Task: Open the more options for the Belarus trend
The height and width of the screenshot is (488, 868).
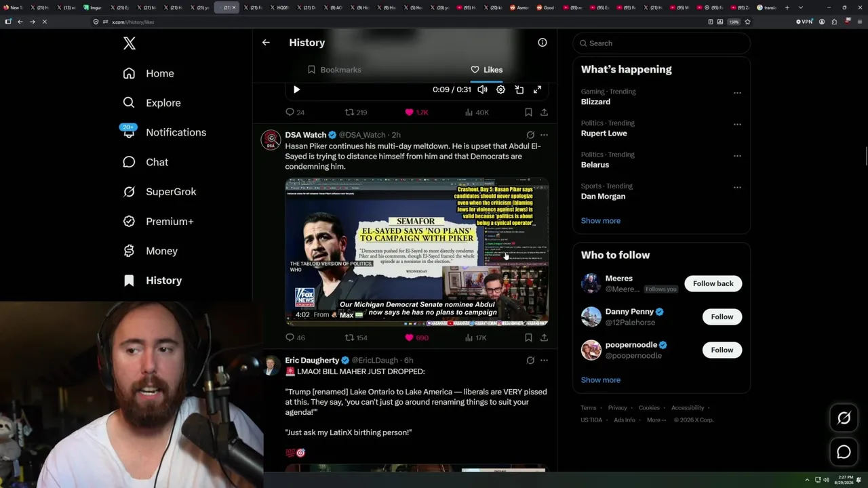Action: tap(737, 156)
